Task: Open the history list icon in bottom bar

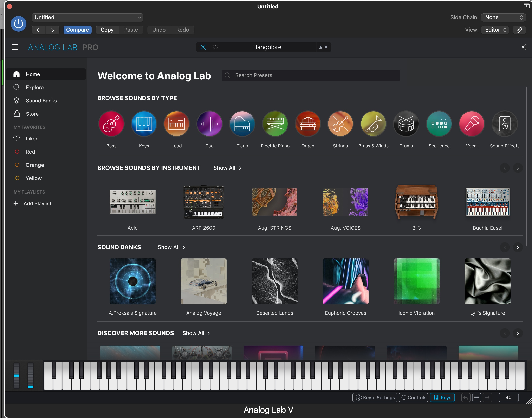Action: pos(476,397)
